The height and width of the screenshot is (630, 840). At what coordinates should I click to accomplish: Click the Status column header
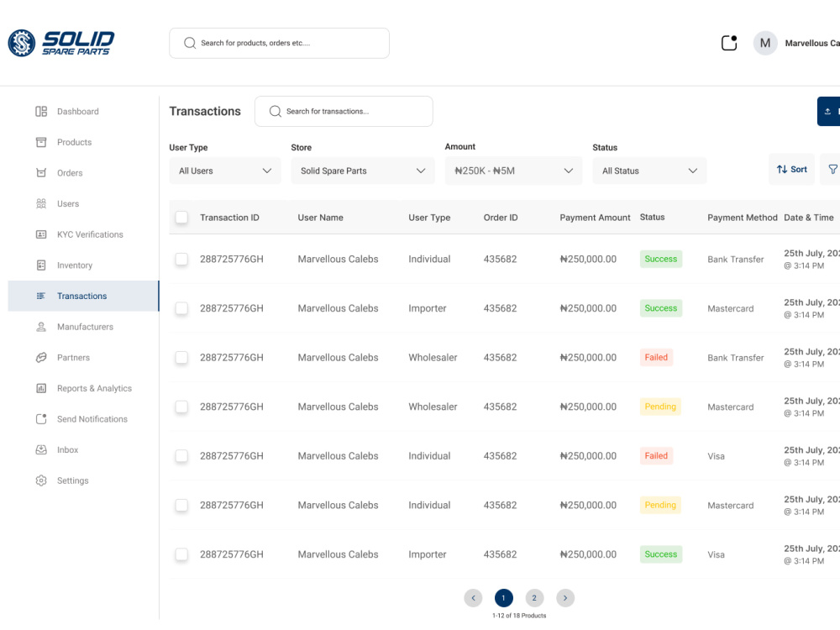pyautogui.click(x=652, y=217)
